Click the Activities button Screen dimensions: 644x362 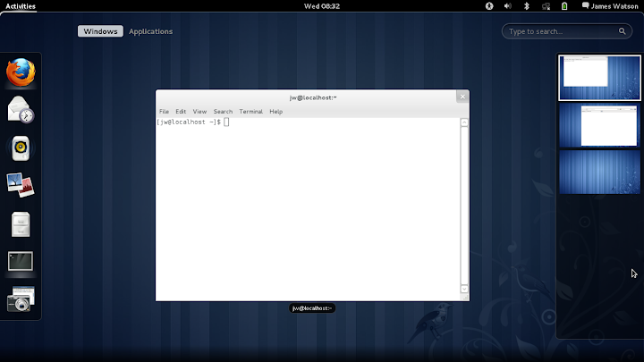[x=21, y=6]
